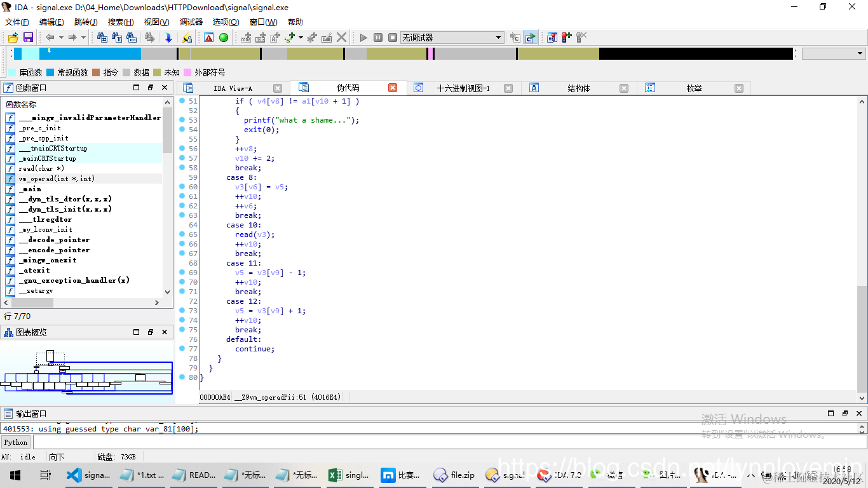
Task: Click the green circle toolbar icon
Action: pyautogui.click(x=224, y=37)
